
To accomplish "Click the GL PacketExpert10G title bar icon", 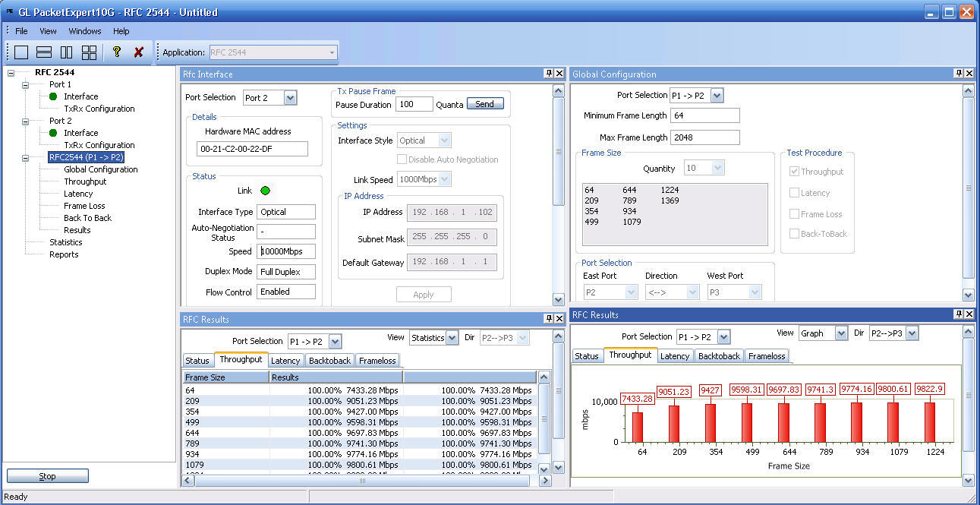I will [10, 12].
